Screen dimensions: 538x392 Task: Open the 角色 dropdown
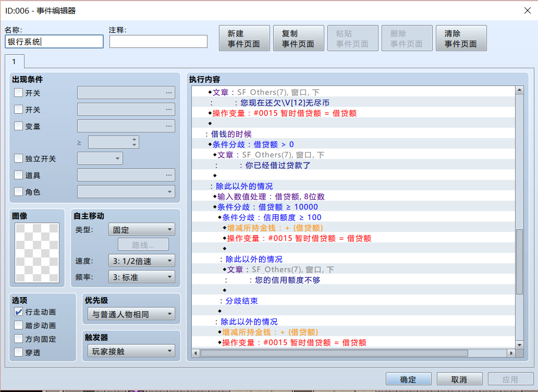[x=126, y=191]
